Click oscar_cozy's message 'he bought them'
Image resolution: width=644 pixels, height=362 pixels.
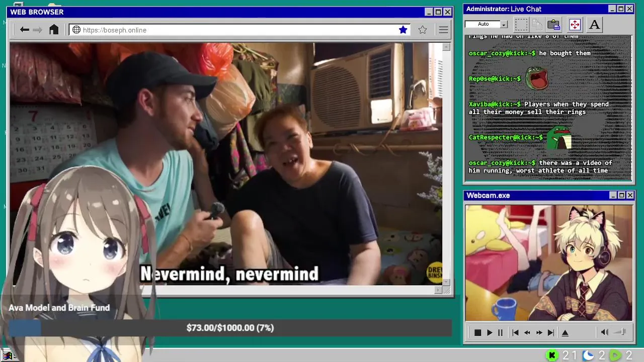(565, 53)
